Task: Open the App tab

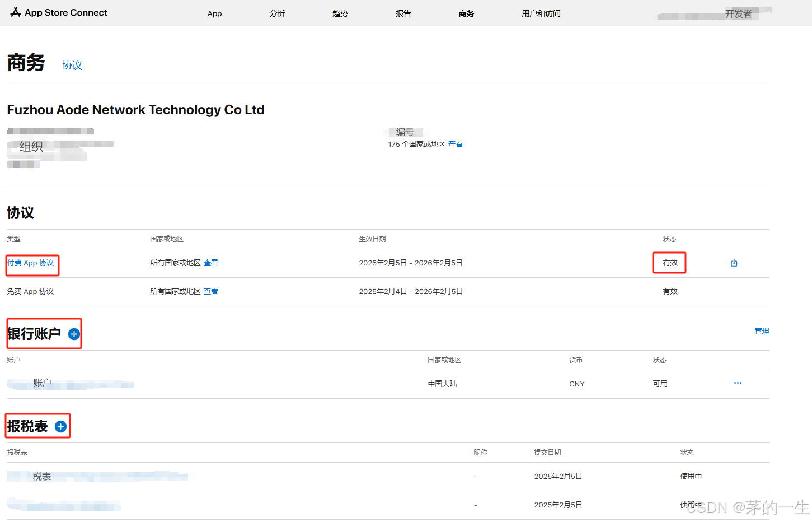Action: (214, 13)
